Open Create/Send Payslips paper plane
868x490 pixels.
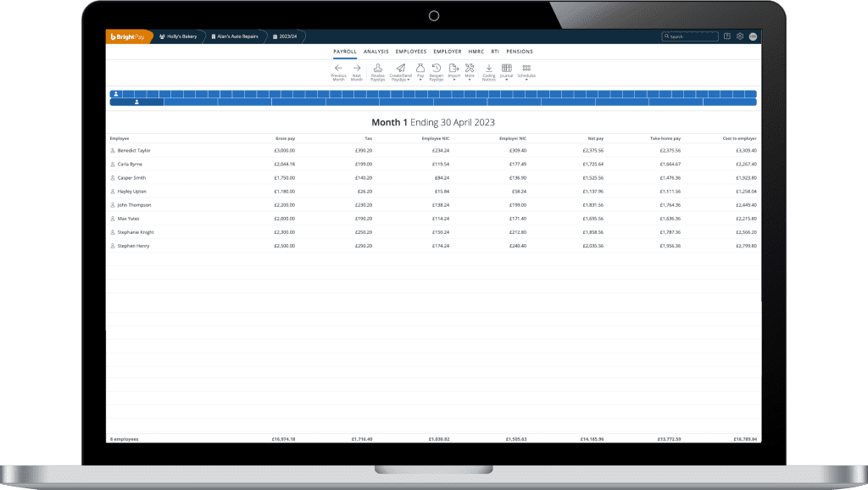(x=400, y=73)
